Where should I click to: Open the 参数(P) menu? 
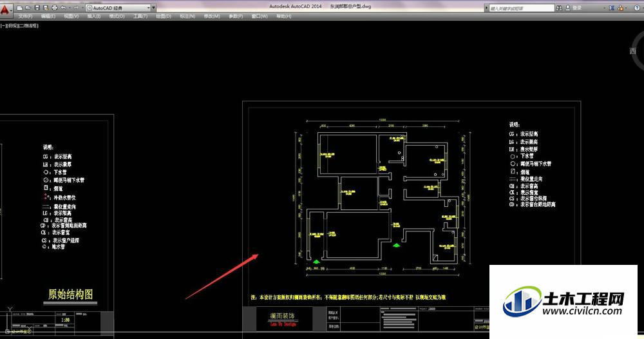pyautogui.click(x=236, y=16)
